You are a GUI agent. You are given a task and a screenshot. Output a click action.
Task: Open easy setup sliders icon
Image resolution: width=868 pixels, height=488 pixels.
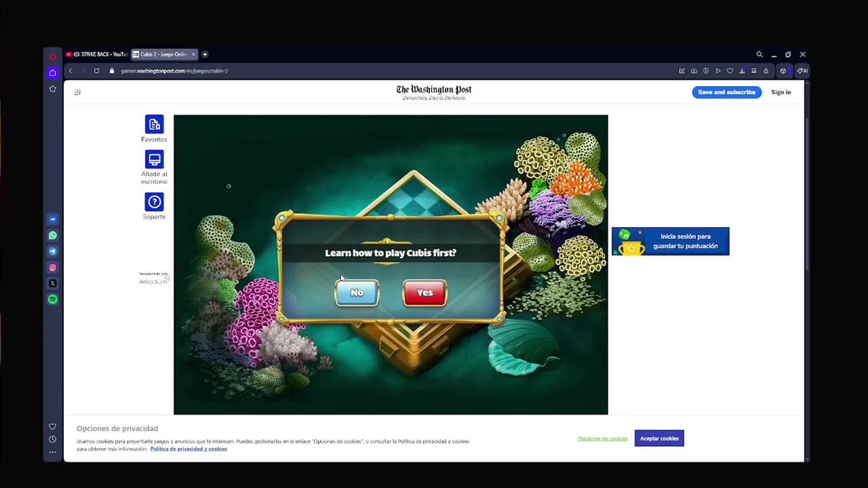pos(753,70)
